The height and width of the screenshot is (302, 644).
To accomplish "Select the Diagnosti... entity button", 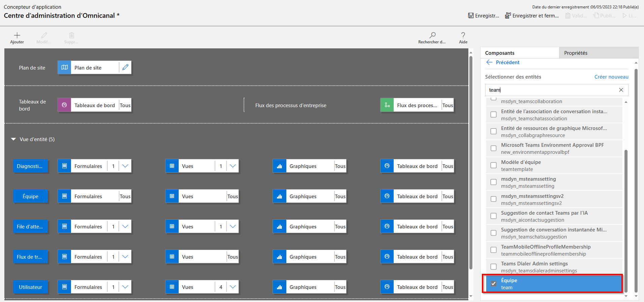I will pos(30,166).
